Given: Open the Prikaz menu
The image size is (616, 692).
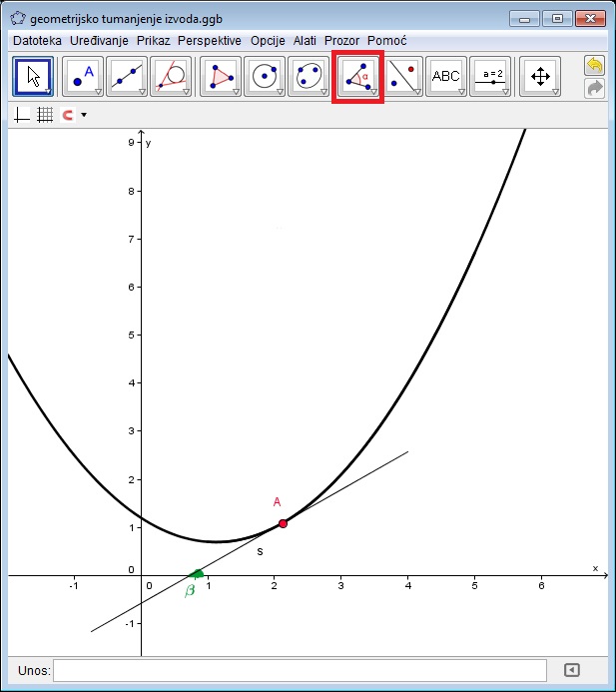Looking at the screenshot, I should tap(153, 41).
